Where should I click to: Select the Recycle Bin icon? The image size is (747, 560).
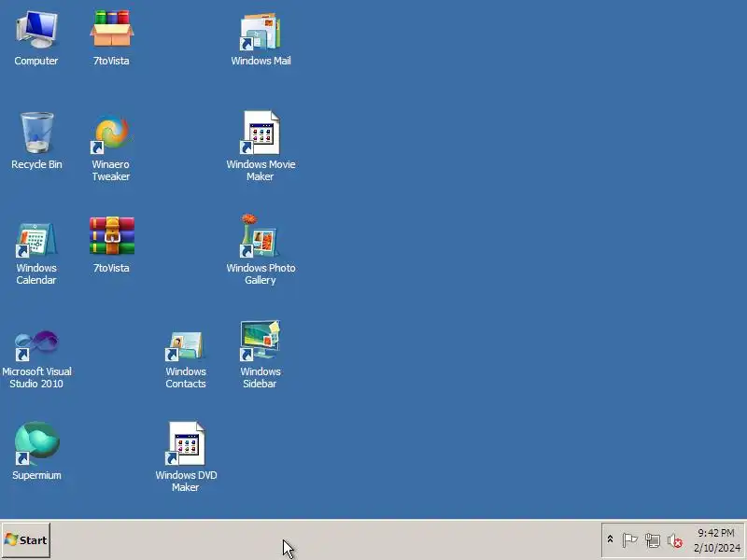(36, 141)
